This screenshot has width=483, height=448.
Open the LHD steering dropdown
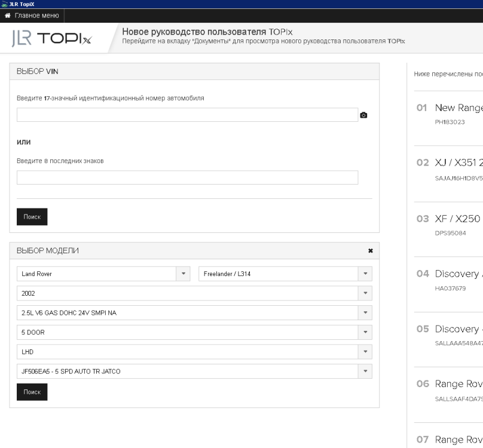(194, 352)
